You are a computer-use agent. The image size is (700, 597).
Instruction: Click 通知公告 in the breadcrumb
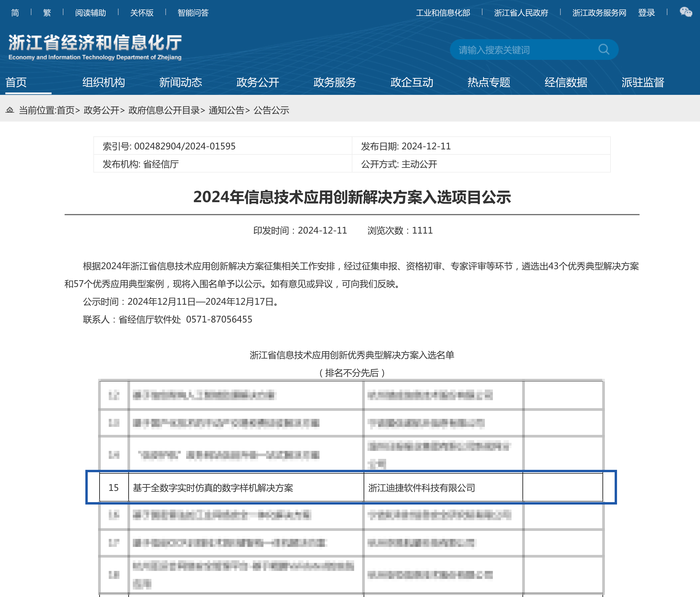tap(226, 110)
